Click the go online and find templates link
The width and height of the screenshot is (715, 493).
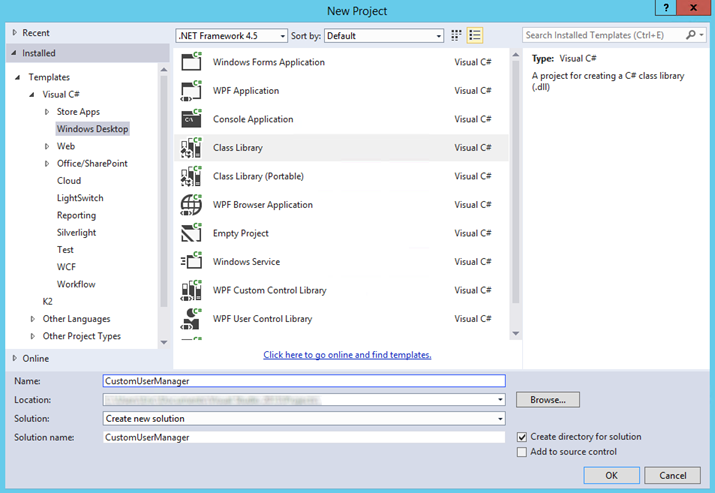tap(347, 355)
